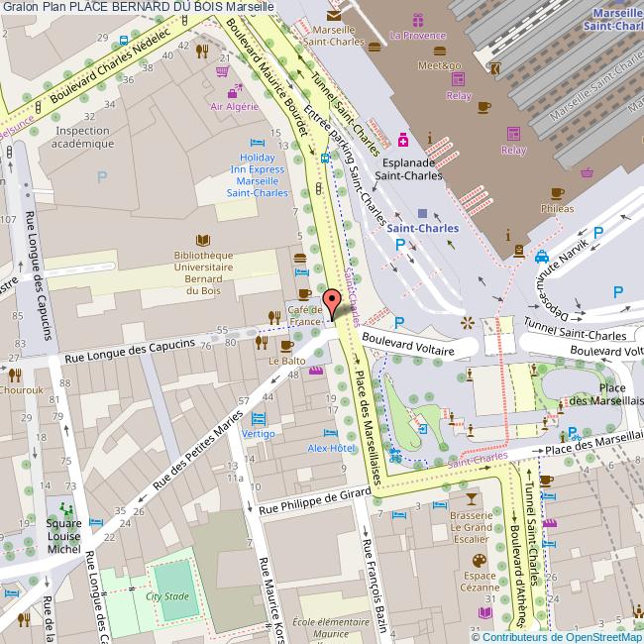Viewport: 644px width, 644px height.
Task: Click the Le Balto cafe cup icon
Action: 286,345
